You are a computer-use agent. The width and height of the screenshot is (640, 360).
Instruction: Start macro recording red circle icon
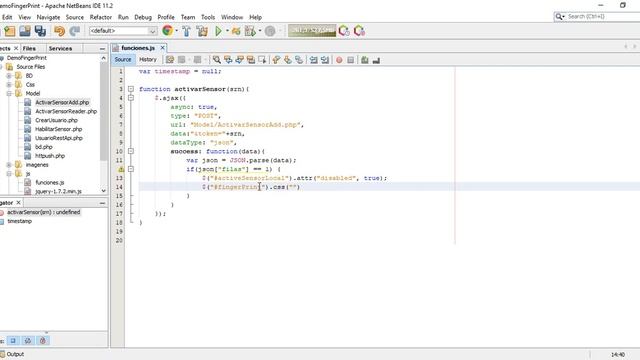tap(339, 60)
